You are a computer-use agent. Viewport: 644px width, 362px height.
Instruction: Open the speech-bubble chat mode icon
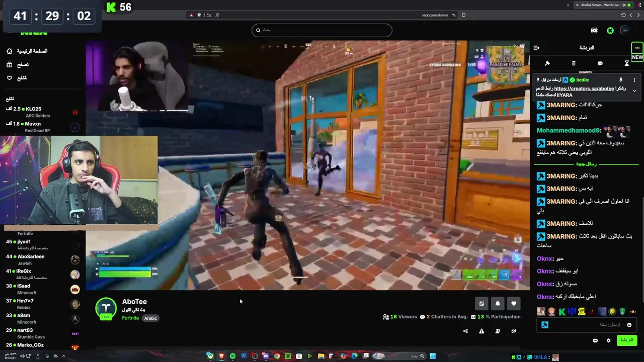click(600, 63)
